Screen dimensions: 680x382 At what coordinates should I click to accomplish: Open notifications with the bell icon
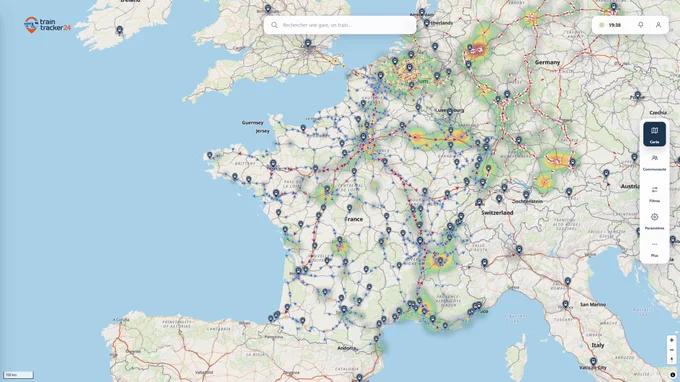click(x=641, y=25)
